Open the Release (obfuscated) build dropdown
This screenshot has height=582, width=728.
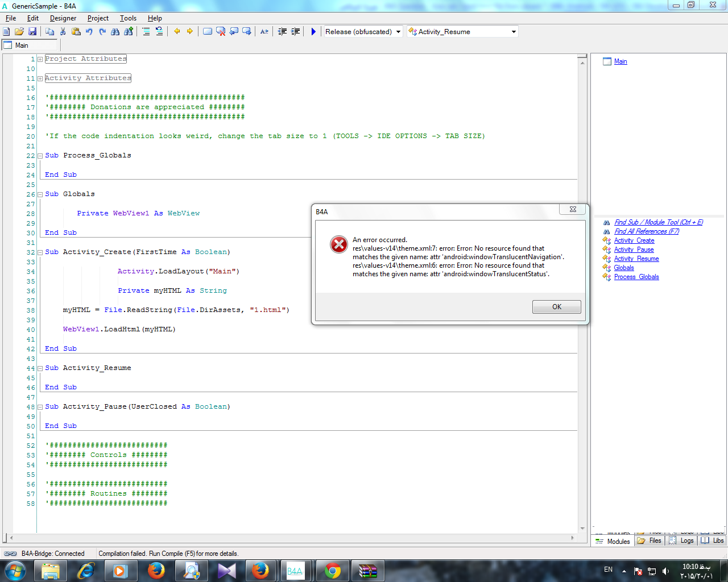click(398, 32)
